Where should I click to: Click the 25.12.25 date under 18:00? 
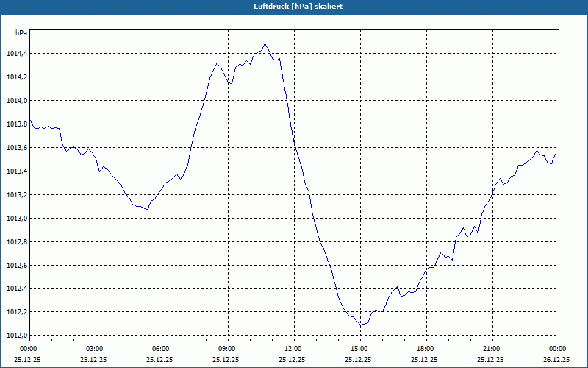point(424,359)
